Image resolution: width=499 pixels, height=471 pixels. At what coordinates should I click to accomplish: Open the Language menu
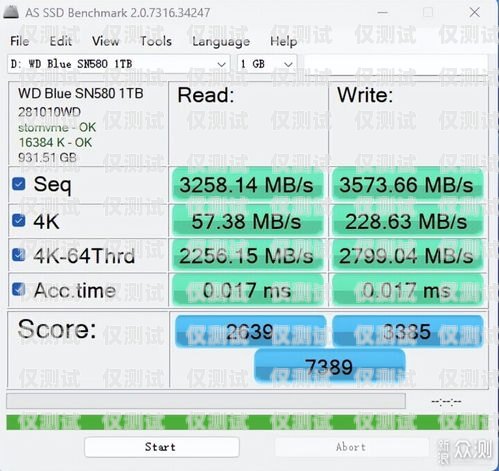(x=221, y=41)
